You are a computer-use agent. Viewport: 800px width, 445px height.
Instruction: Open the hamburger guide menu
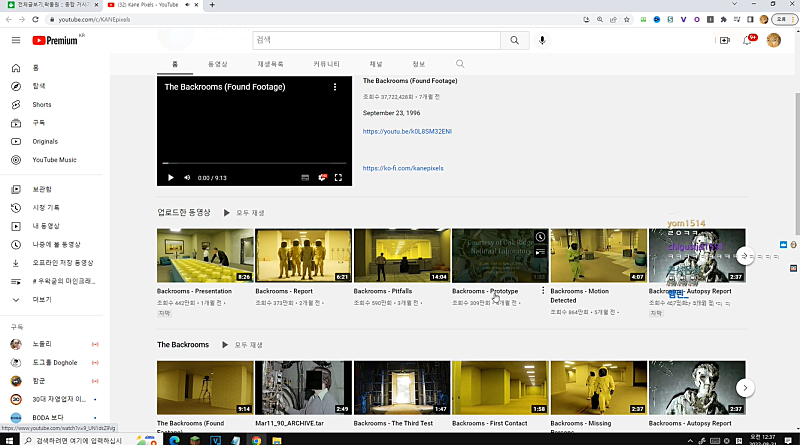click(x=15, y=40)
